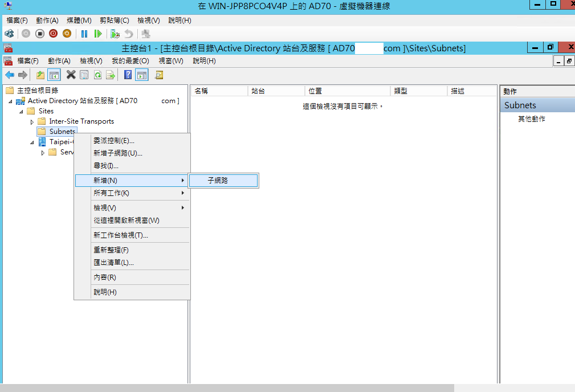Choose 子網路 from the 新增 submenu

(223, 181)
